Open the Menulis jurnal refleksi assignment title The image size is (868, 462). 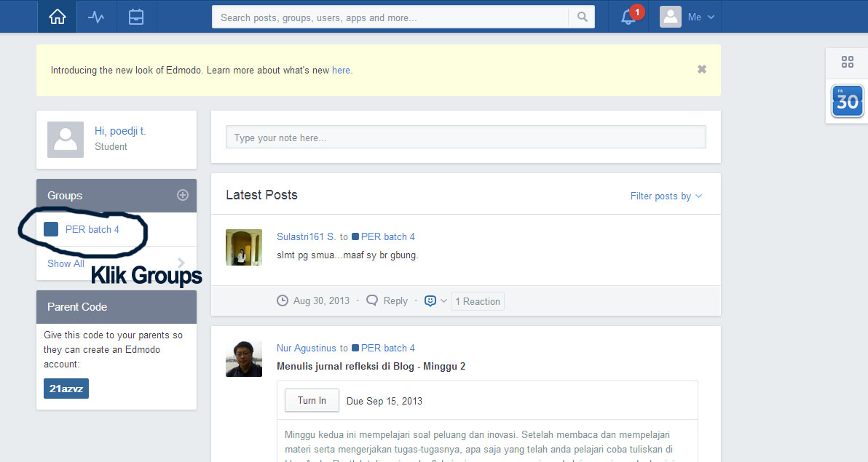(371, 366)
